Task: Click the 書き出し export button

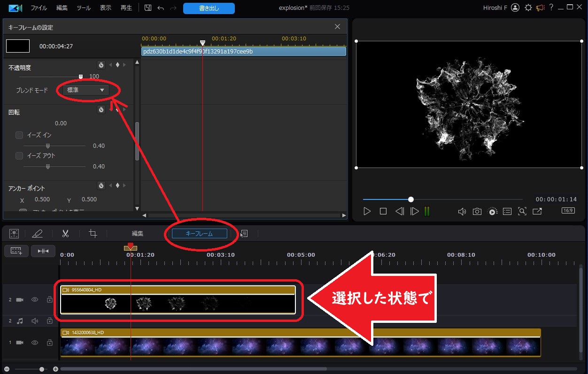Action: [x=209, y=8]
